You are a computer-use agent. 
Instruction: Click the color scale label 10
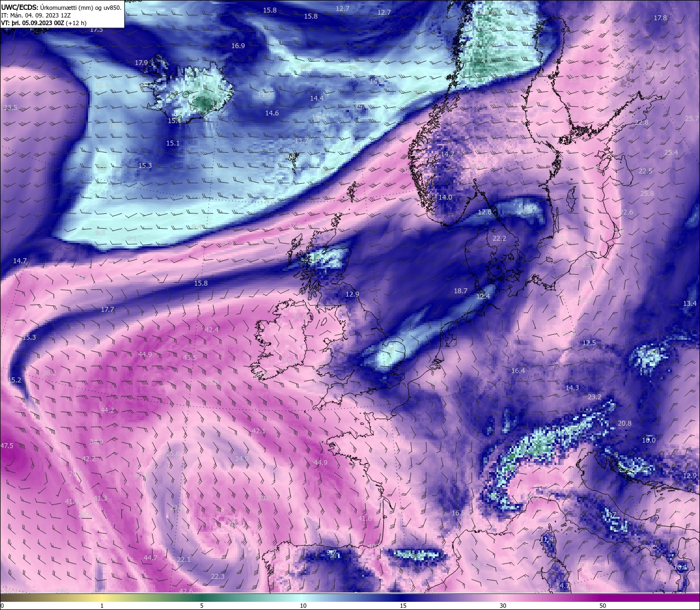click(x=303, y=606)
